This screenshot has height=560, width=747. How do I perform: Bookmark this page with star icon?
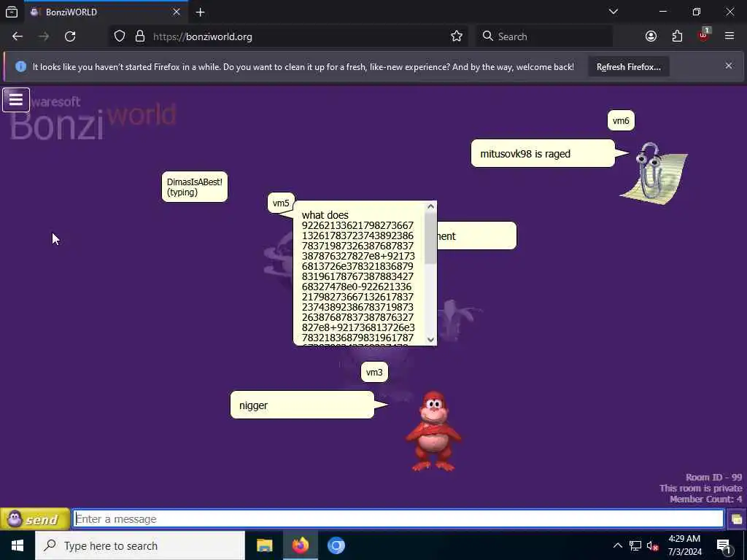(x=457, y=36)
